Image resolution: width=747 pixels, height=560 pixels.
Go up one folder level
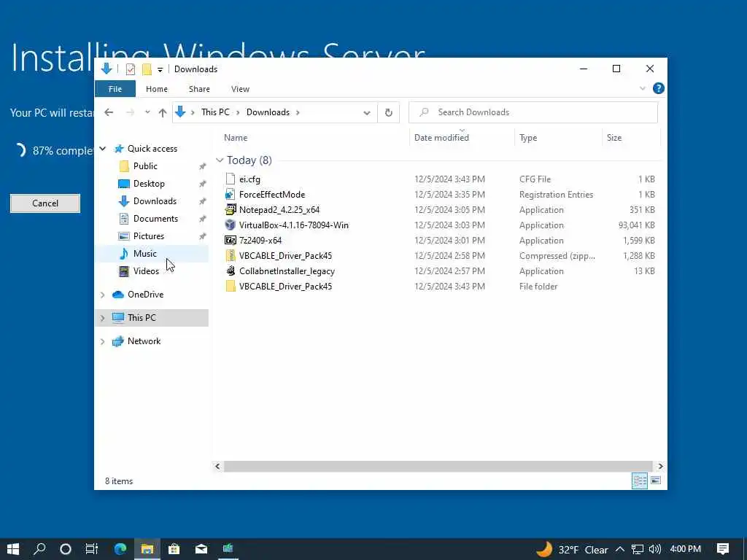click(163, 112)
